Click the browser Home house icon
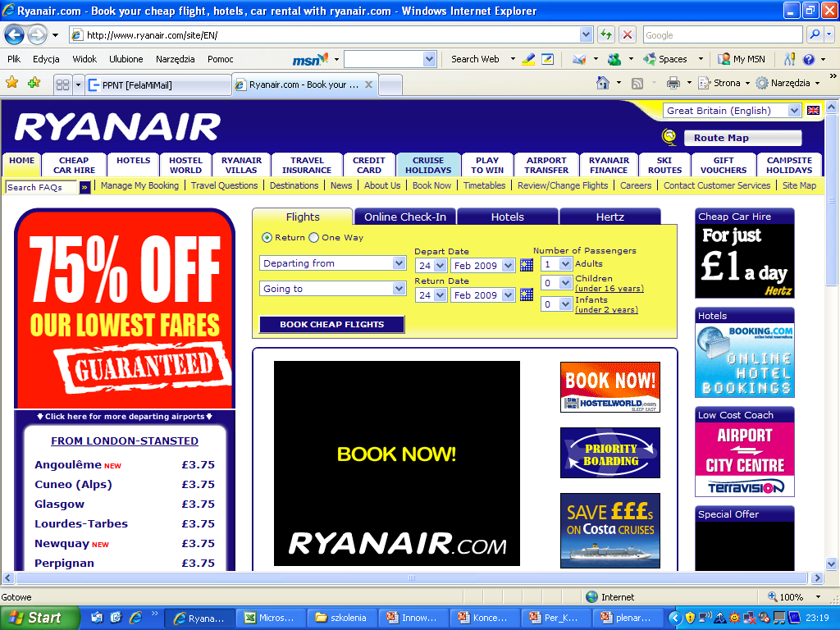The width and height of the screenshot is (840, 630). click(603, 83)
